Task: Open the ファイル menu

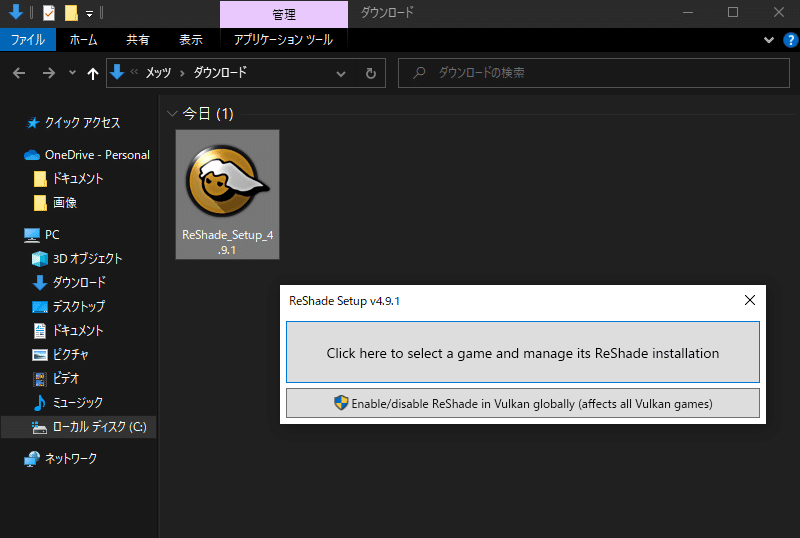Action: (28, 40)
